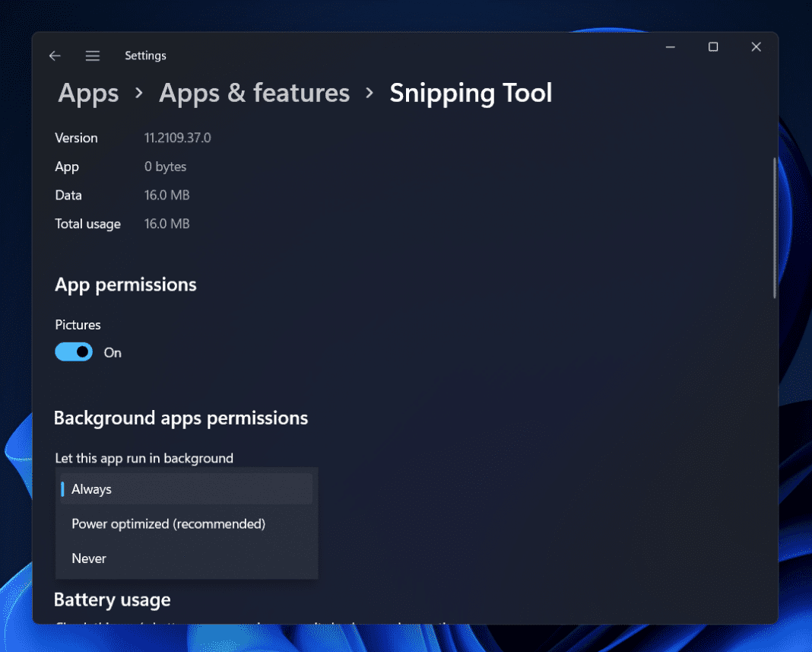Click the On label beside Pictures switch
Image resolution: width=812 pixels, height=652 pixels.
pyautogui.click(x=112, y=352)
